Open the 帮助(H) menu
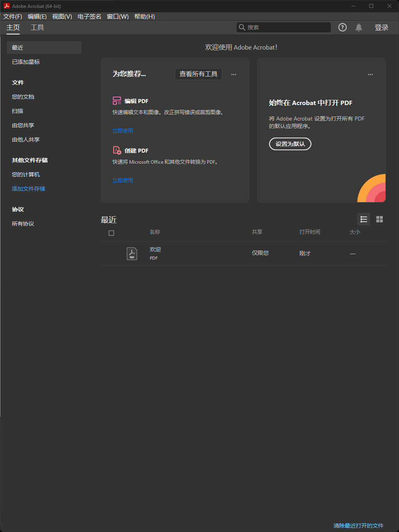 tap(145, 16)
